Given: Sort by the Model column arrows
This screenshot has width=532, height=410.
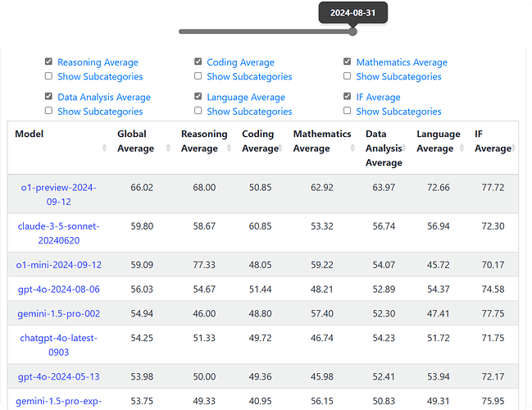Looking at the screenshot, I should pyautogui.click(x=104, y=148).
